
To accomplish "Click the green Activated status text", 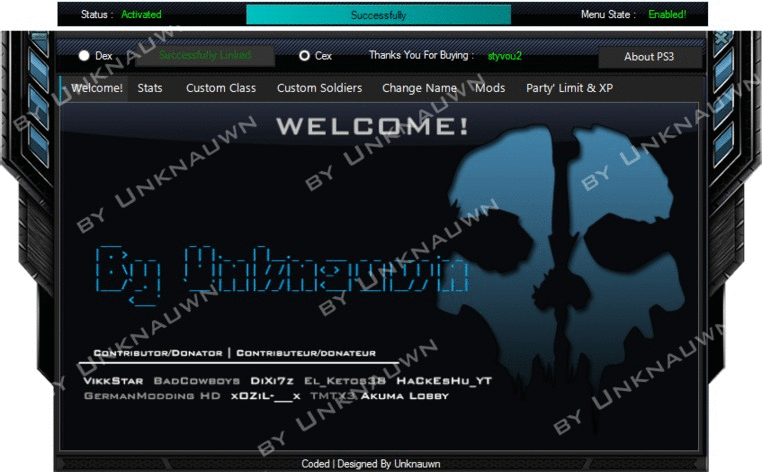I will 141,15.
